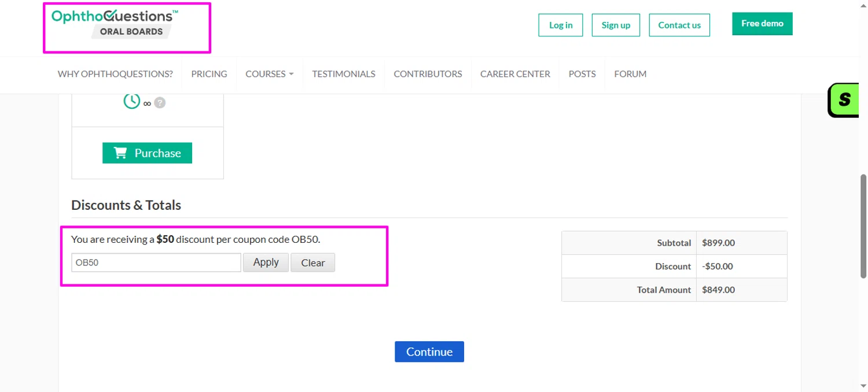The image size is (868, 392).
Task: Click the $50 discount coupon message
Action: pyautogui.click(x=196, y=239)
